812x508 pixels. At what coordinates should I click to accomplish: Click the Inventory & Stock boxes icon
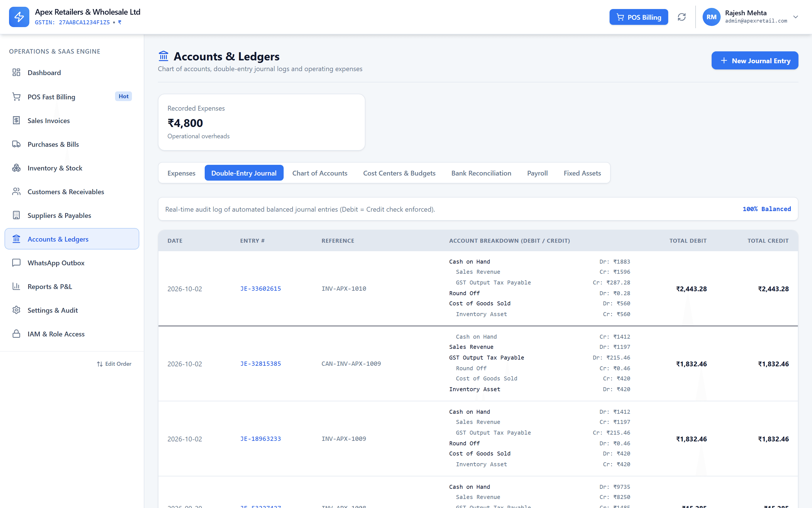point(16,168)
